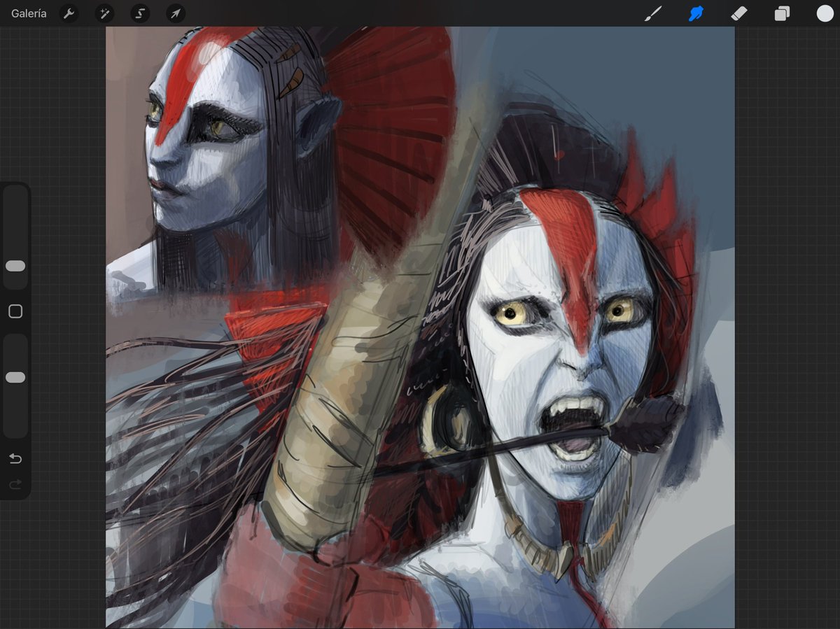Activate the Transform arrow tool

click(176, 13)
